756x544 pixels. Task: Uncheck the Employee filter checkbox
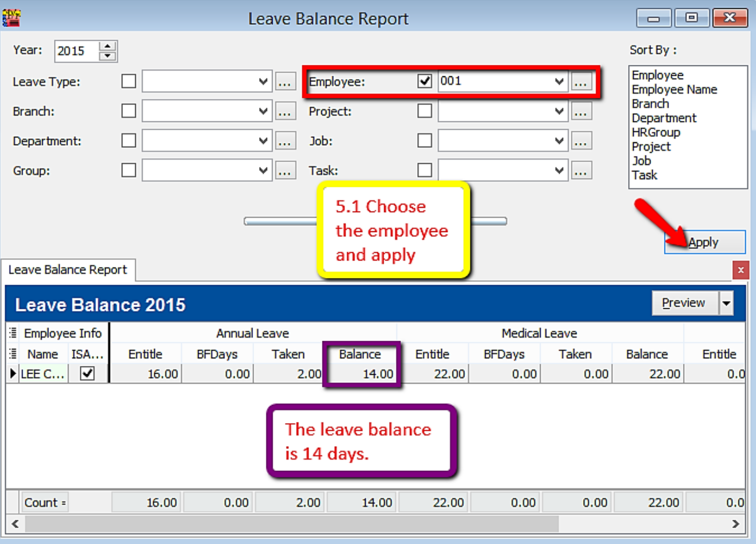coord(425,81)
